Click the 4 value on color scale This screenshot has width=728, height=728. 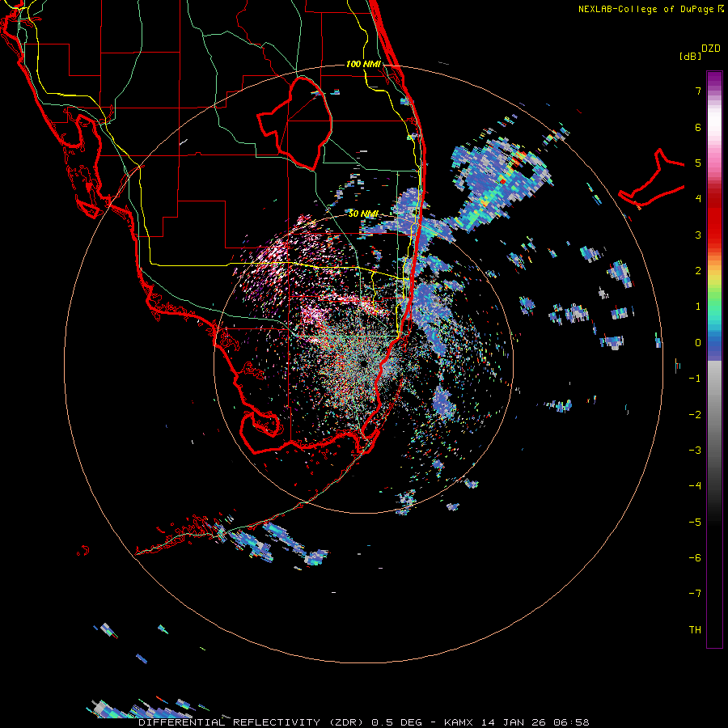[x=698, y=199]
